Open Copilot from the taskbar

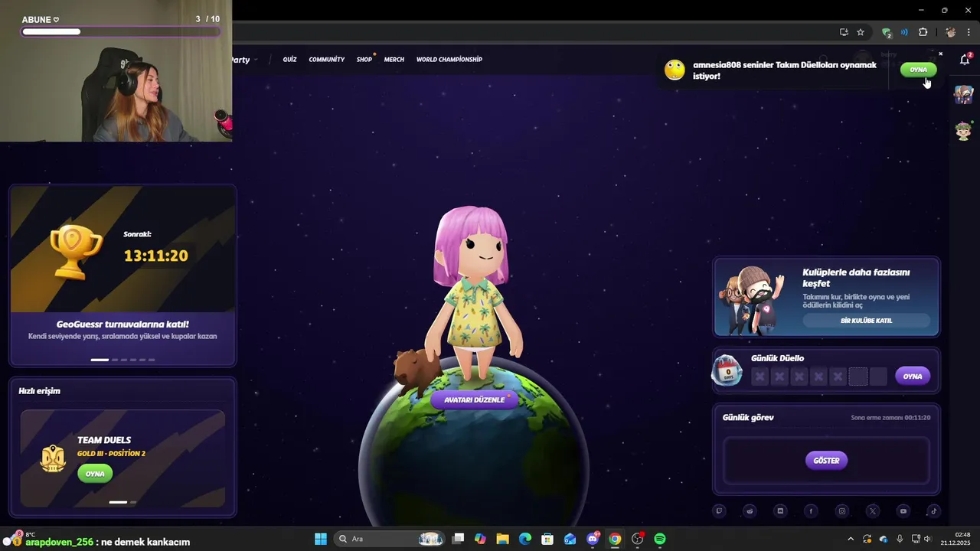tap(480, 539)
